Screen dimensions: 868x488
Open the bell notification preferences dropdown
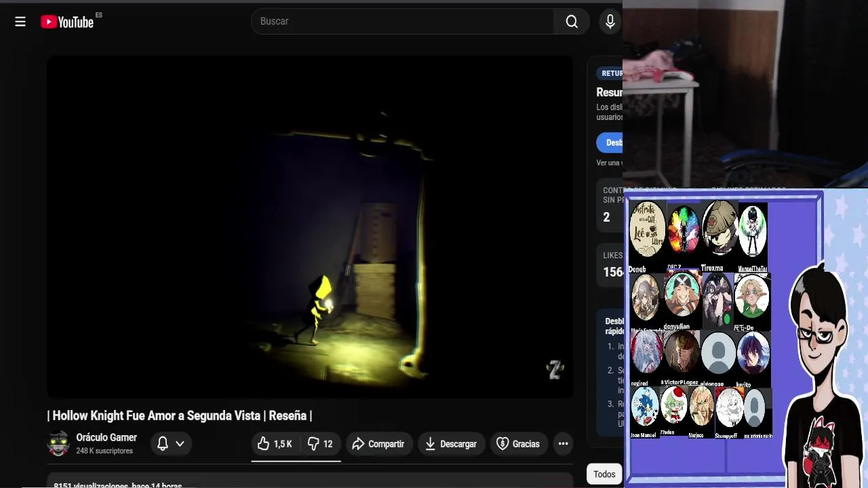[170, 444]
